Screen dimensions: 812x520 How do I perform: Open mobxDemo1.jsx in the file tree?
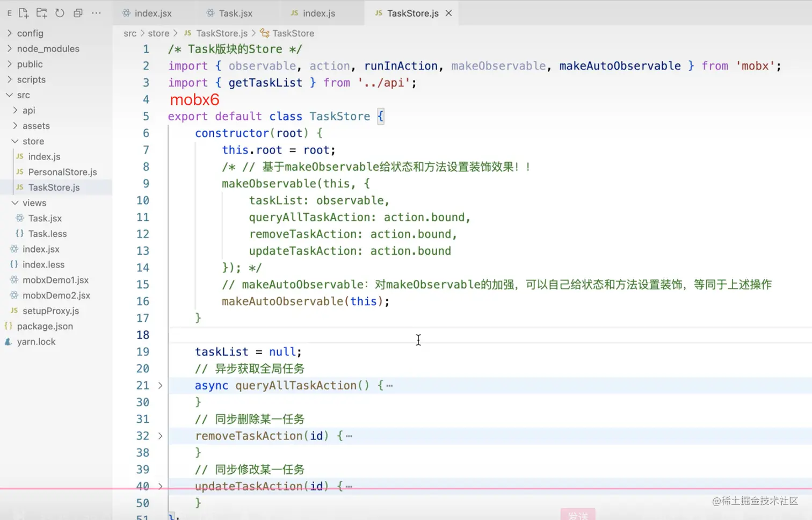tap(55, 280)
